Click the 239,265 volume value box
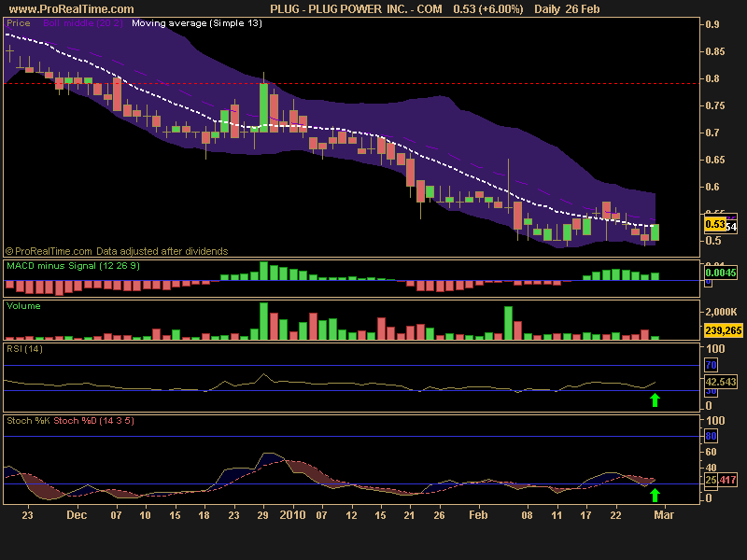 (x=723, y=330)
